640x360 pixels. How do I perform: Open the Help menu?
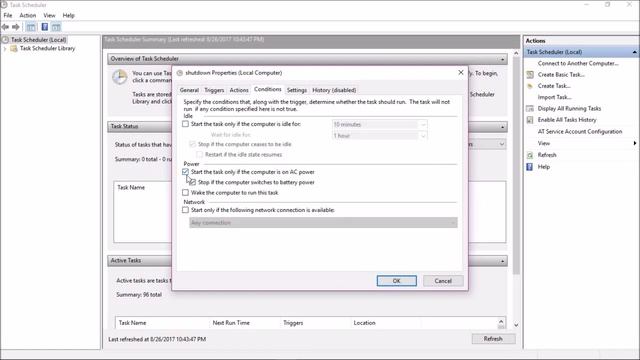click(x=69, y=16)
